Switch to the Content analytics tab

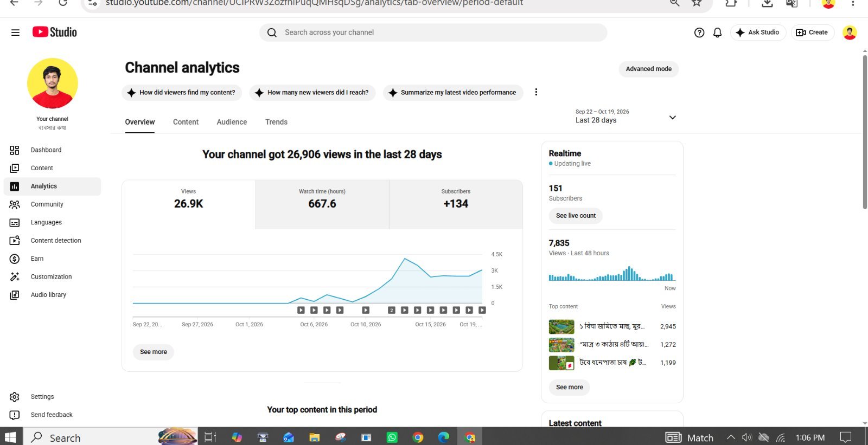(x=186, y=122)
